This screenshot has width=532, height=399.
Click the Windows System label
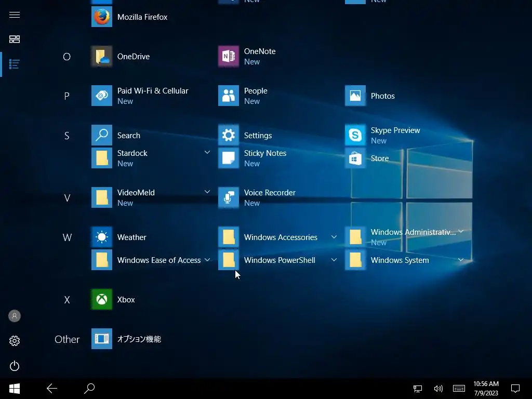point(400,260)
